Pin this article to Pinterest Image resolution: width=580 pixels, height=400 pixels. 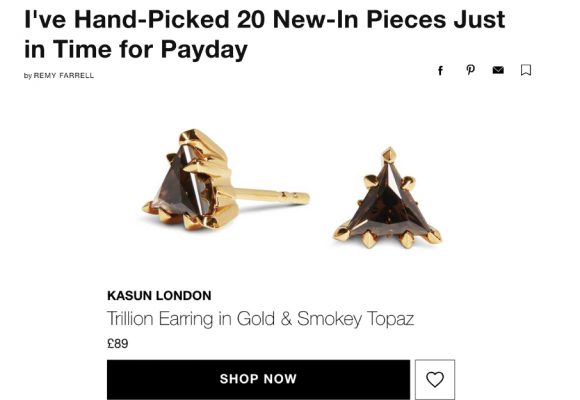[x=470, y=70]
